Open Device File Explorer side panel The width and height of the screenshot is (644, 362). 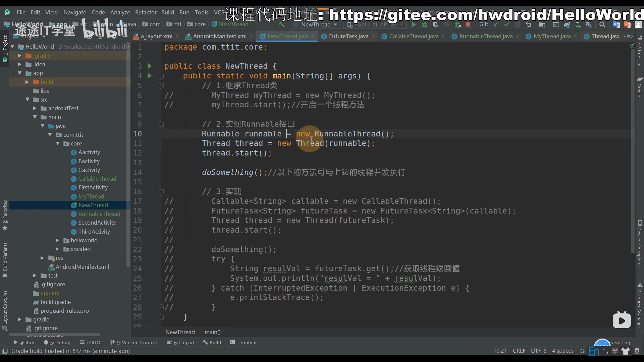(x=639, y=244)
